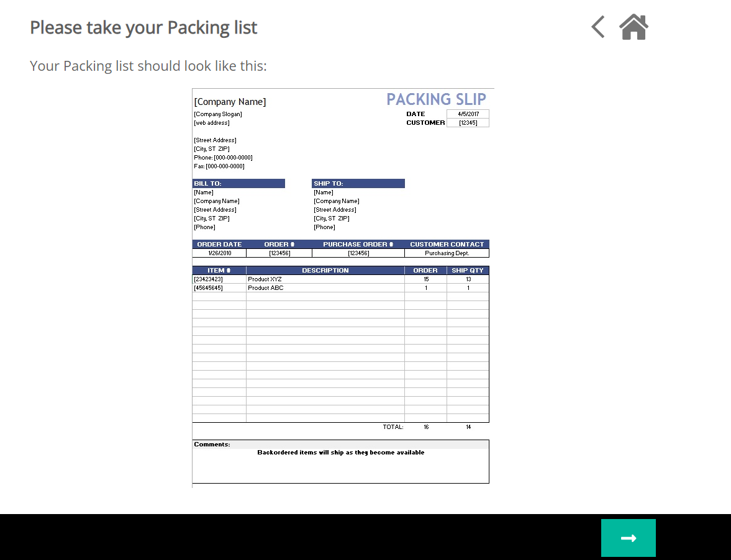Click the TOTAL label in the sample
This screenshot has height=560, width=731.
pyautogui.click(x=393, y=427)
